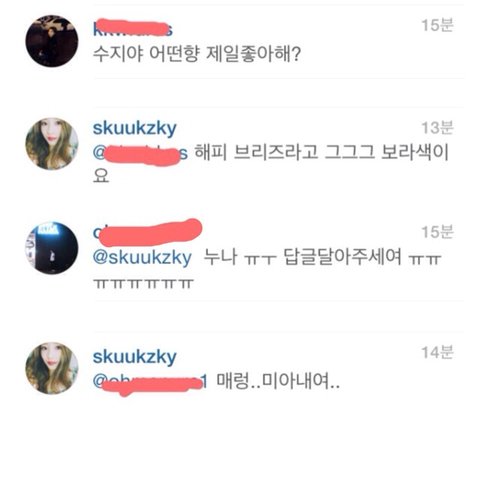Tap skuukzky's avatar beside the 14분 comment
The width and height of the screenshot is (480, 478).
52,368
